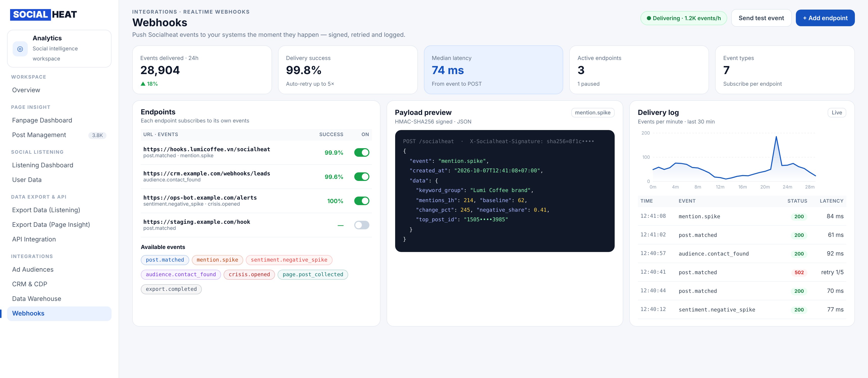Screen dimensions: 868x378
Task: Select the page.post_collected event chip
Action: [x=313, y=275]
